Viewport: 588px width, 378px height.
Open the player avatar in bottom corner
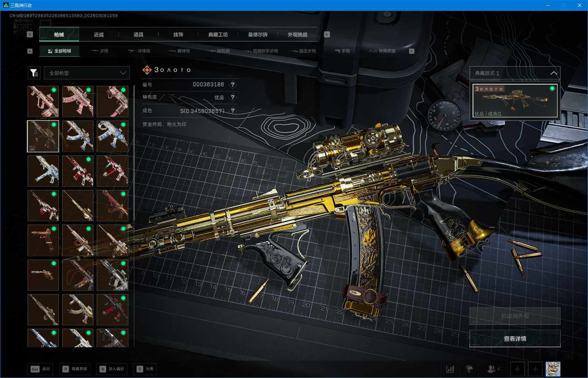pos(553,369)
